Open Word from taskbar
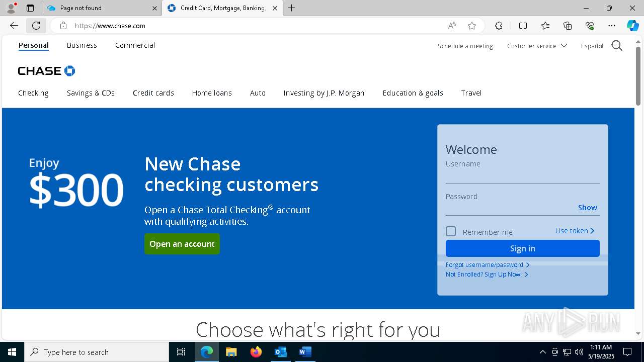Screen dimensions: 644x362 tap(305, 352)
